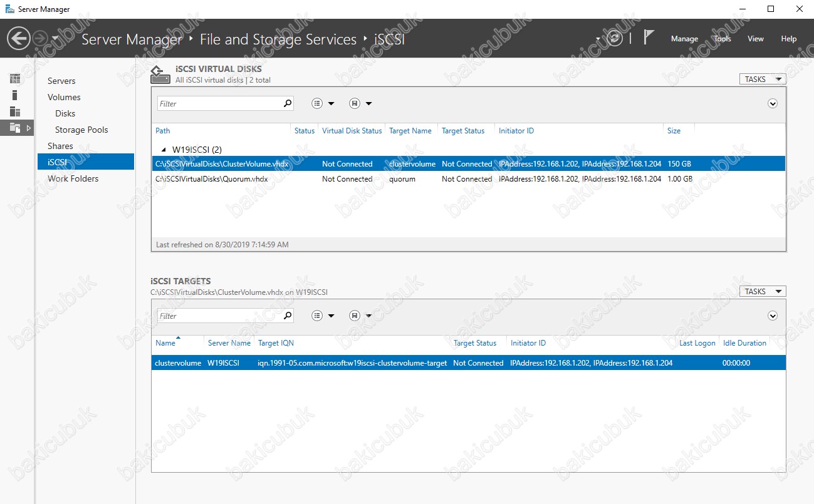Sort targets by Idle Duration column
The height and width of the screenshot is (504, 814).
point(744,343)
